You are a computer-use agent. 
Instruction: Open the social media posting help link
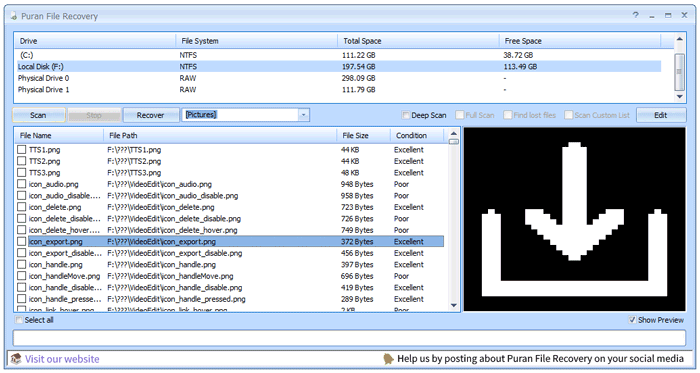pyautogui.click(x=540, y=359)
